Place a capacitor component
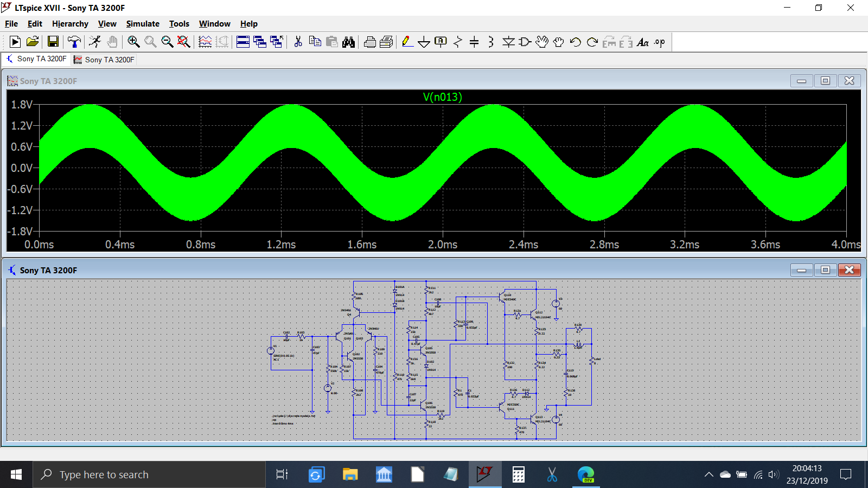Image resolution: width=868 pixels, height=488 pixels. [474, 42]
